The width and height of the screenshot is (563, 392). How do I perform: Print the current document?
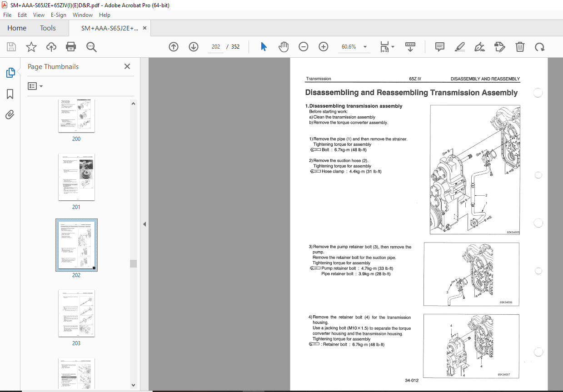71,47
